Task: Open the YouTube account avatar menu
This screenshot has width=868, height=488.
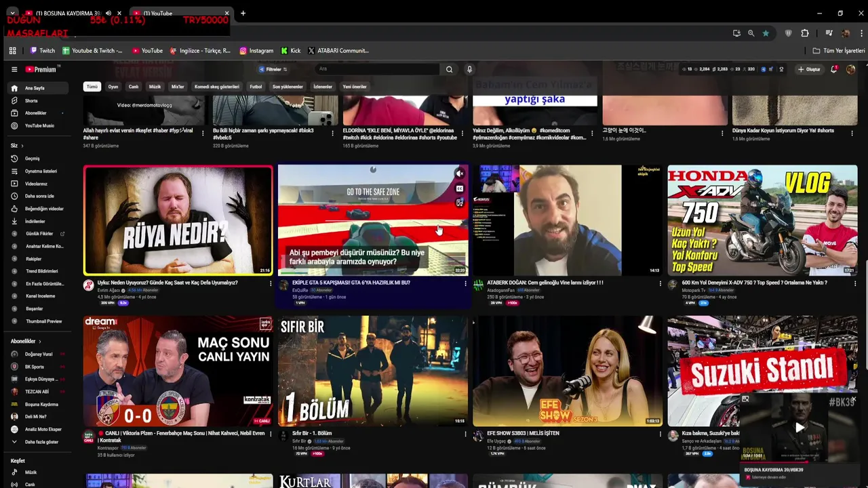Action: 850,69
